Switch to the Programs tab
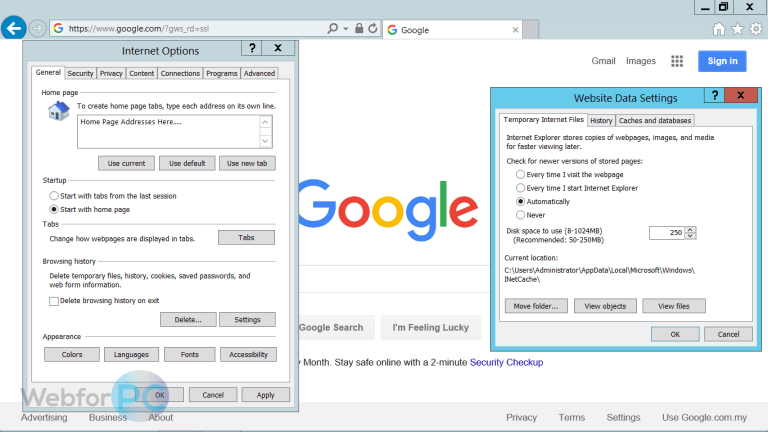 [221, 73]
